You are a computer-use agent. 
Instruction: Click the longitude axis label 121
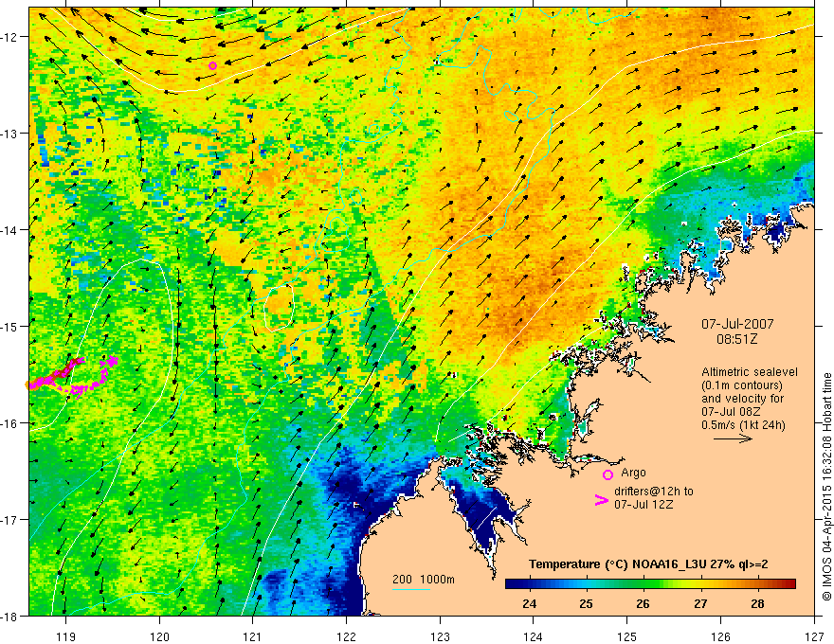click(x=253, y=636)
